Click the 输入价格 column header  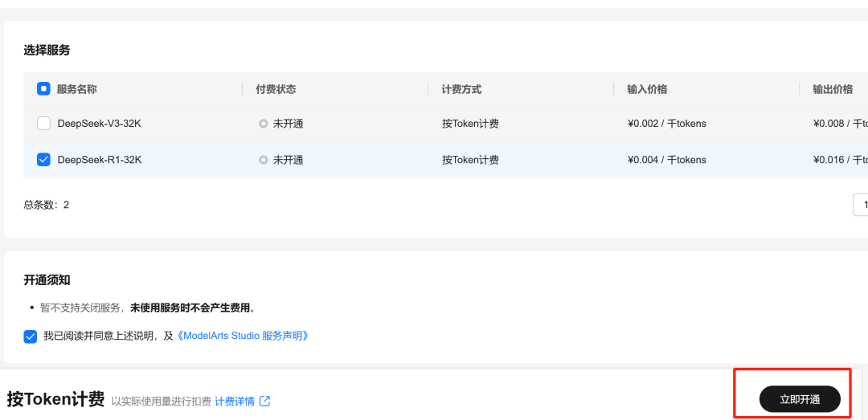pos(647,89)
